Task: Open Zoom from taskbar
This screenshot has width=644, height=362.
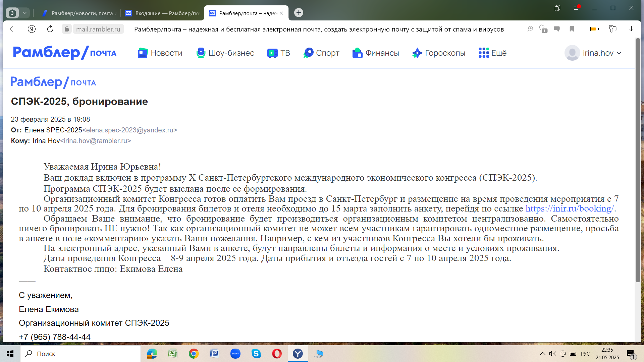Action: pyautogui.click(x=235, y=354)
